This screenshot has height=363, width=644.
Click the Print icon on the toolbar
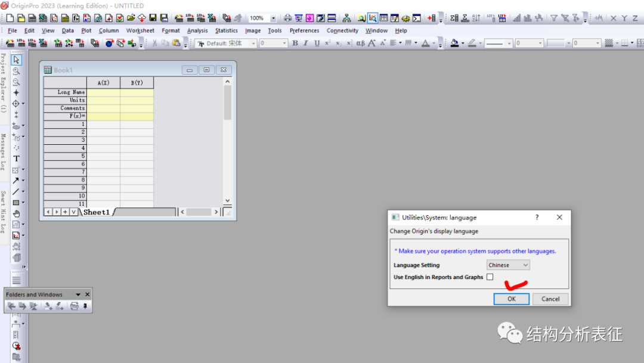pos(287,18)
